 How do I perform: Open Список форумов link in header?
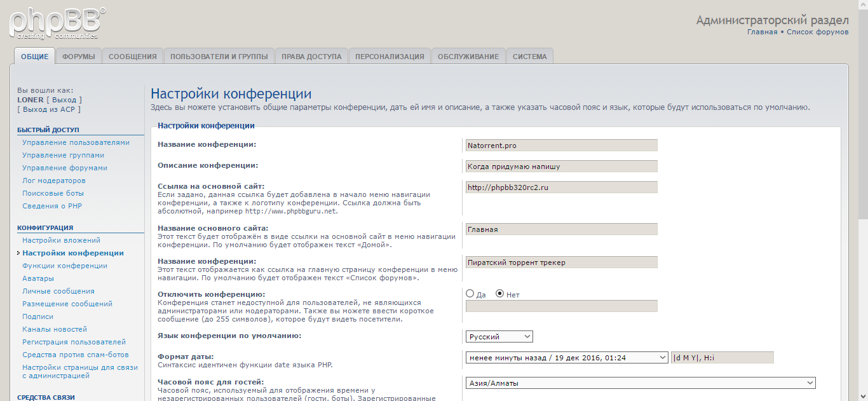point(817,32)
